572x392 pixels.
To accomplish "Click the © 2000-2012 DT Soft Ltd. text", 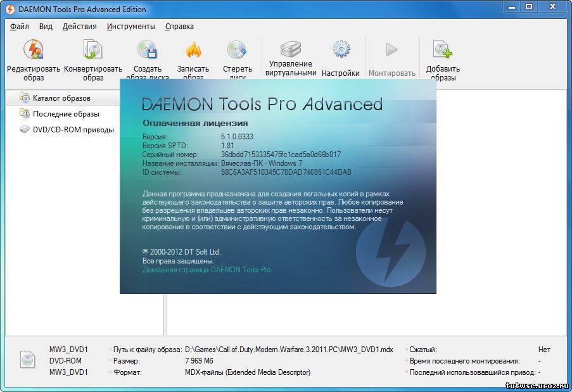I will (182, 252).
